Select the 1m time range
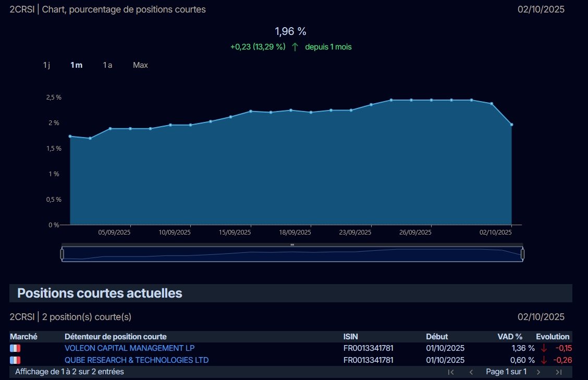The width and height of the screenshot is (588, 380). [77, 65]
